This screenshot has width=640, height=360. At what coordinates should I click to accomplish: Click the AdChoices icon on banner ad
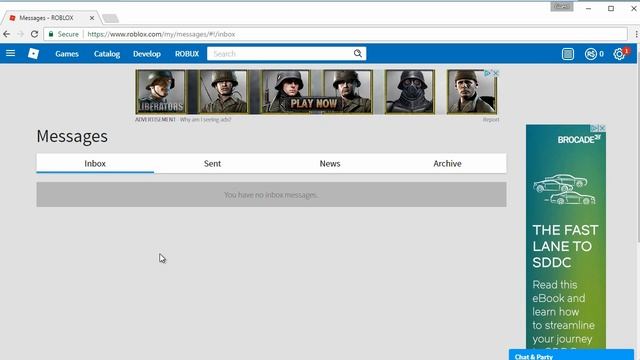(x=487, y=73)
